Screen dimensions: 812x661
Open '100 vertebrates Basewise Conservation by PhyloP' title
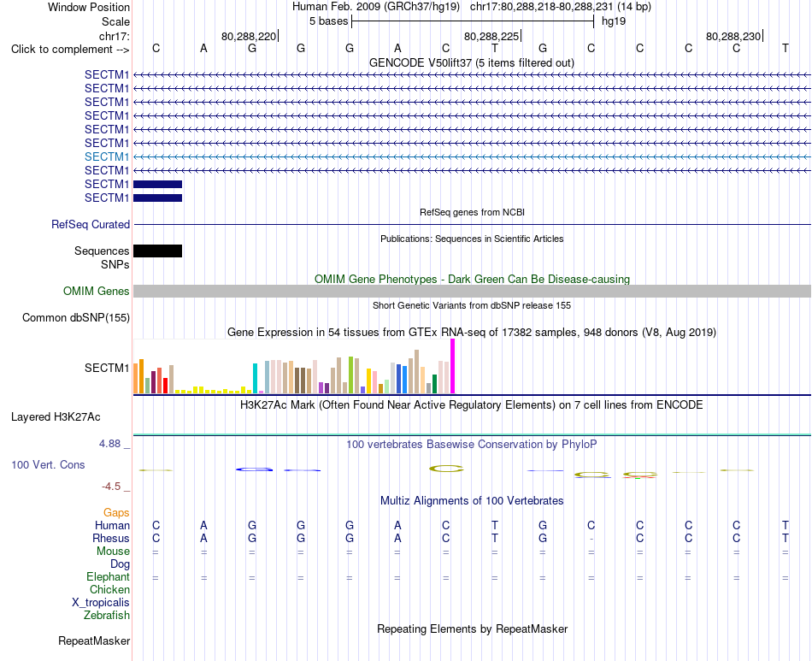coord(472,444)
